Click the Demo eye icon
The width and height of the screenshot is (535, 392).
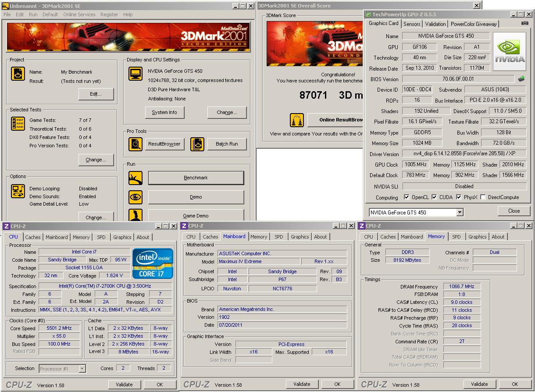(x=136, y=197)
